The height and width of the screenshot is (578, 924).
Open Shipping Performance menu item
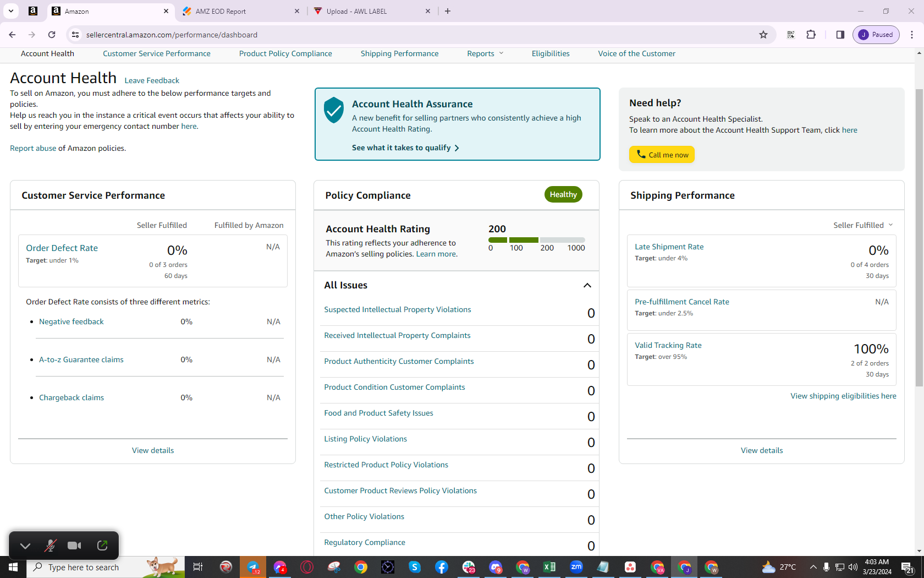(400, 53)
